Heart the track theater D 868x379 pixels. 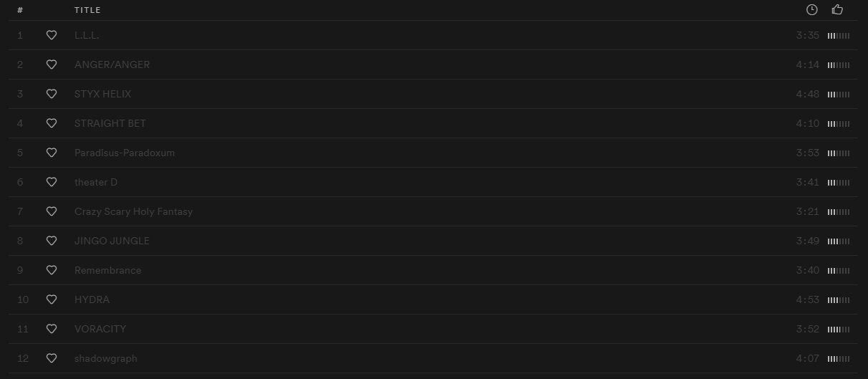[52, 182]
